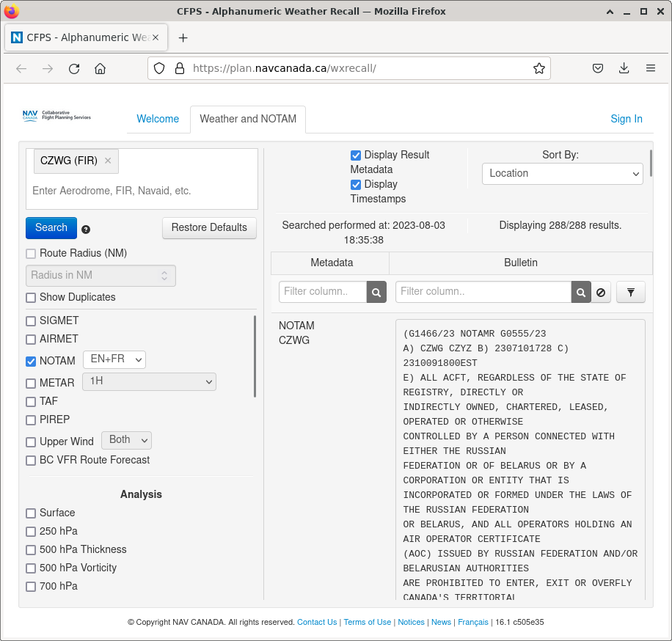
Task: Click the Sign In link
Action: (626, 119)
